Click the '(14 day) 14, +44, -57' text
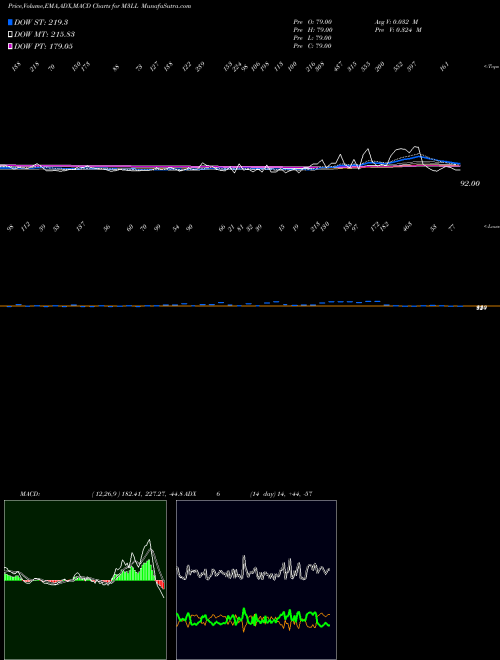Image resolution: width=500 pixels, height=660 pixels. click(x=281, y=494)
